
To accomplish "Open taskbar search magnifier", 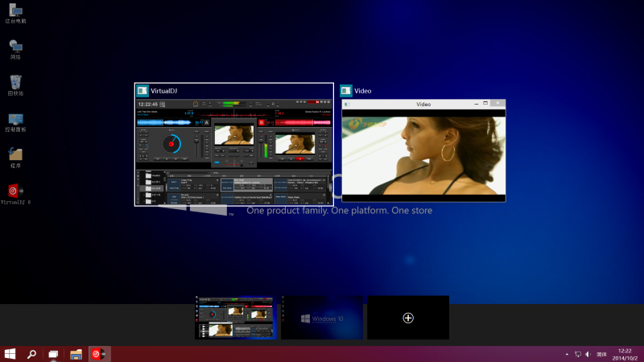I will (x=31, y=354).
